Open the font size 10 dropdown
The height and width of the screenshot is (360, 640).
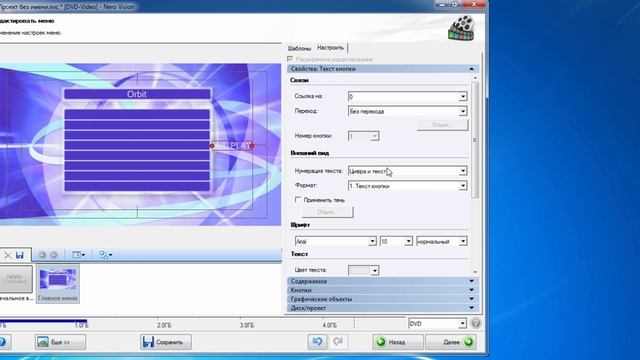pos(408,242)
